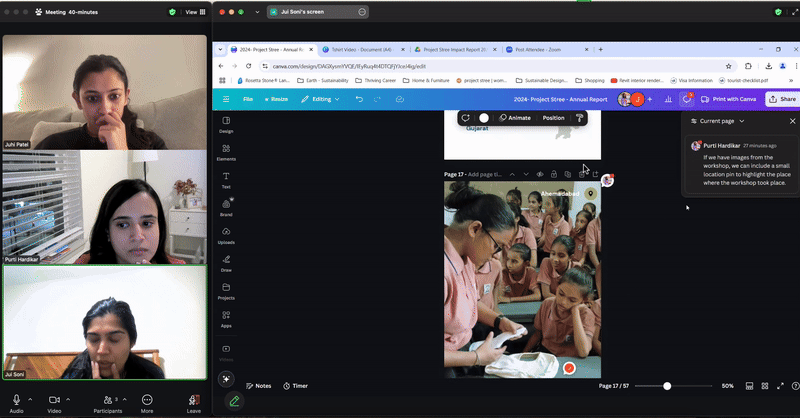
Task: Toggle Canva grid view in bottom bar
Action: tap(765, 386)
